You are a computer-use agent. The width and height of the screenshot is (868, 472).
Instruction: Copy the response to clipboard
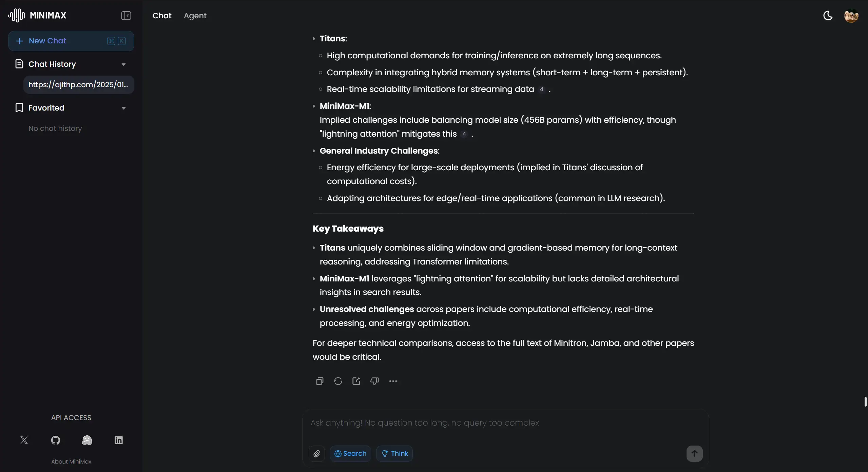[320, 381]
